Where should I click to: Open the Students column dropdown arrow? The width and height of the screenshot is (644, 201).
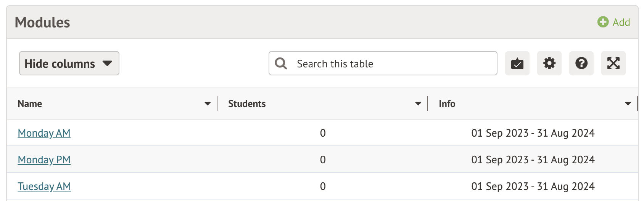tap(418, 104)
